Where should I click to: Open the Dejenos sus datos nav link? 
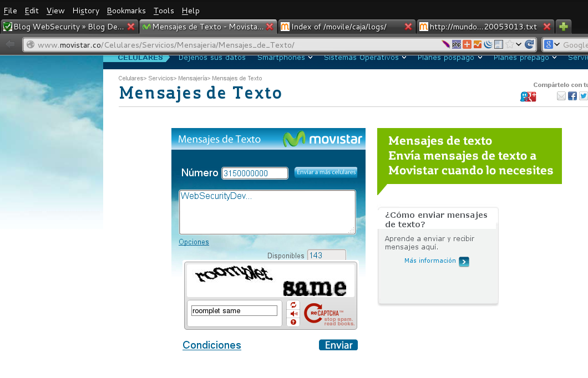click(x=212, y=58)
